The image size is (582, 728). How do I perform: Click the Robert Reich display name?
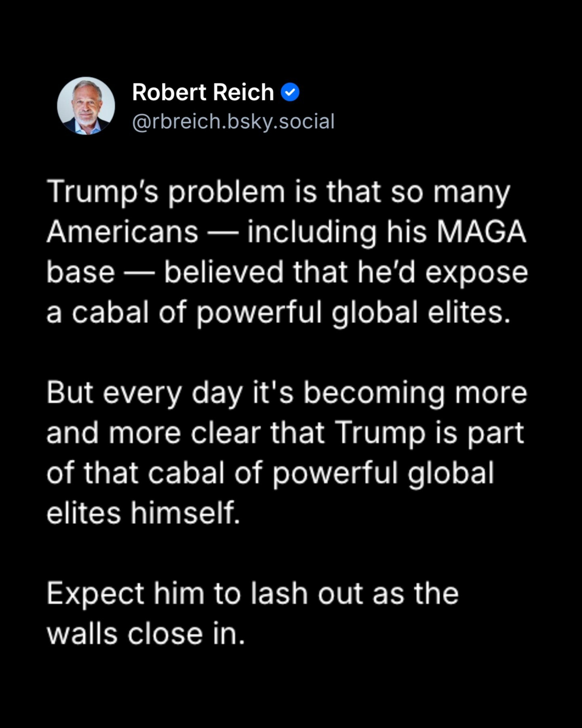click(x=203, y=92)
